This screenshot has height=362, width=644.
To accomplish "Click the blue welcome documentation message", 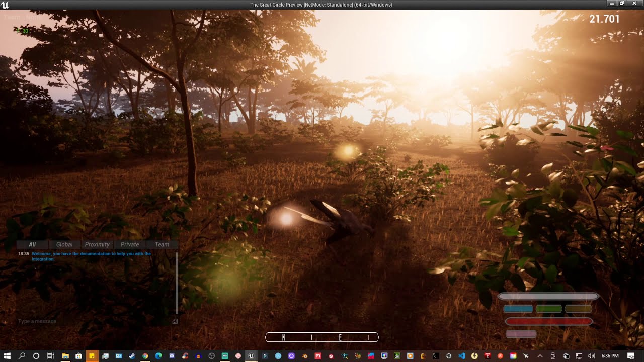I will tap(92, 256).
